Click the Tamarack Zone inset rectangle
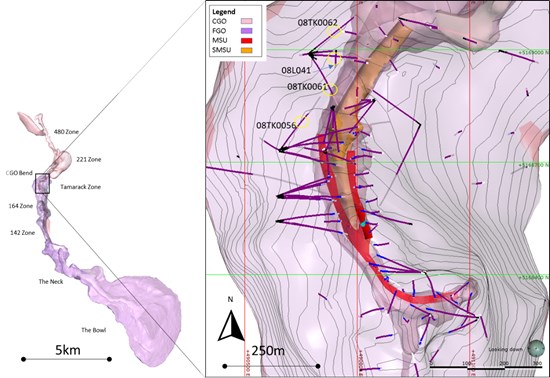The image size is (550, 378). [42, 183]
